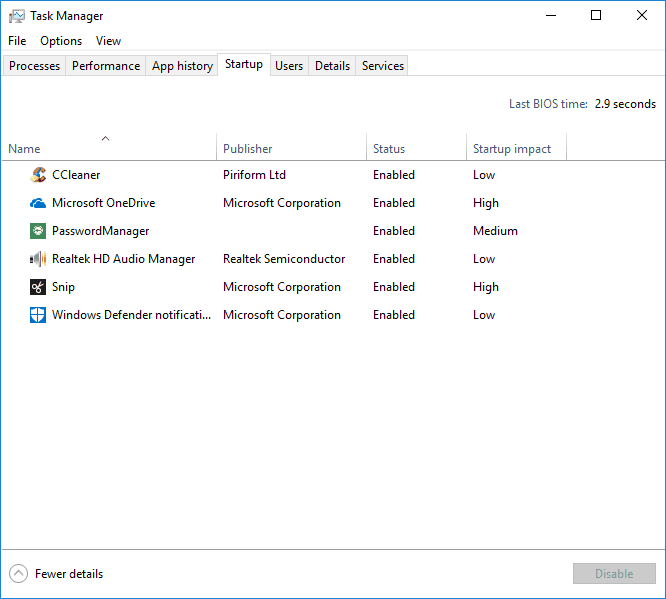Select the PasswordManager entry name
This screenshot has height=599, width=666.
point(100,231)
